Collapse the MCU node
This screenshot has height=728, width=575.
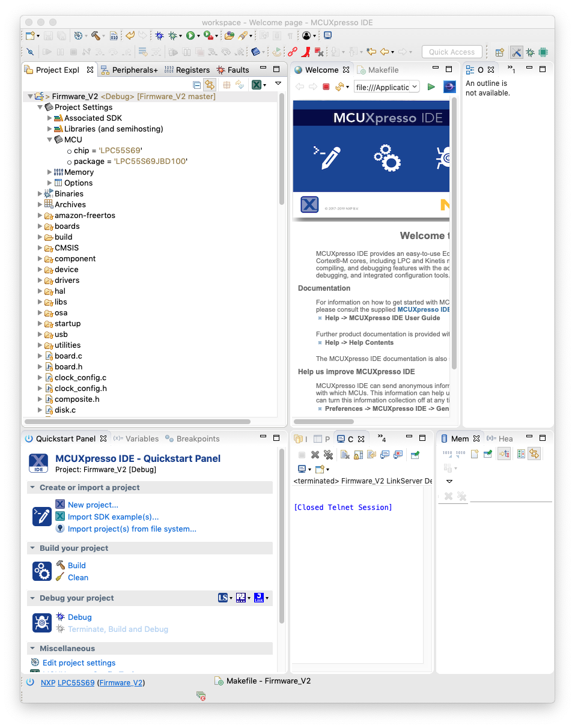pos(50,139)
